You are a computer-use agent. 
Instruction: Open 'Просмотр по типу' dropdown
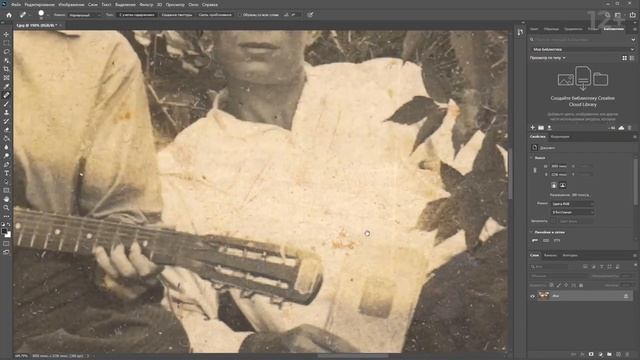point(548,58)
